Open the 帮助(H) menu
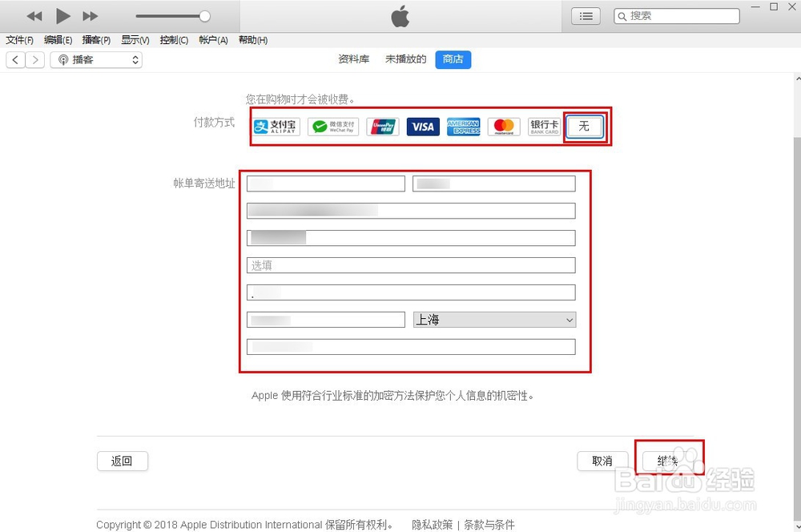Image resolution: width=801 pixels, height=532 pixels. pyautogui.click(x=253, y=40)
